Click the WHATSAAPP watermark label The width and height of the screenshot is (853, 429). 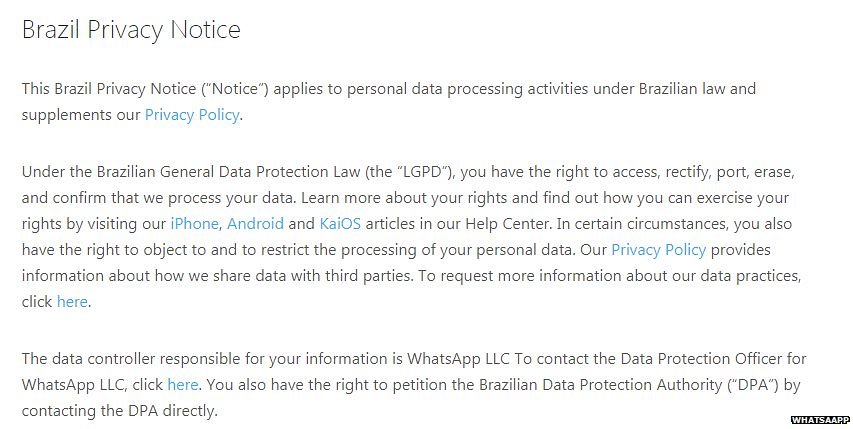tap(820, 421)
